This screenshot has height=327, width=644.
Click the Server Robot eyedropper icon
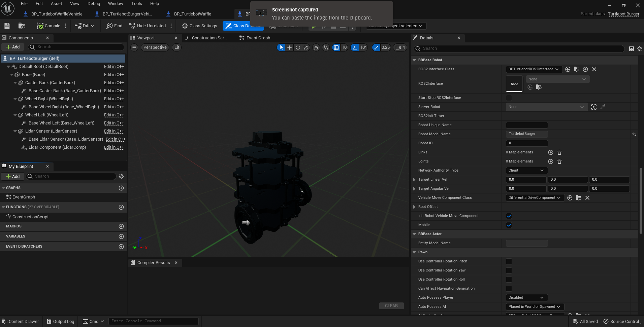pos(603,107)
